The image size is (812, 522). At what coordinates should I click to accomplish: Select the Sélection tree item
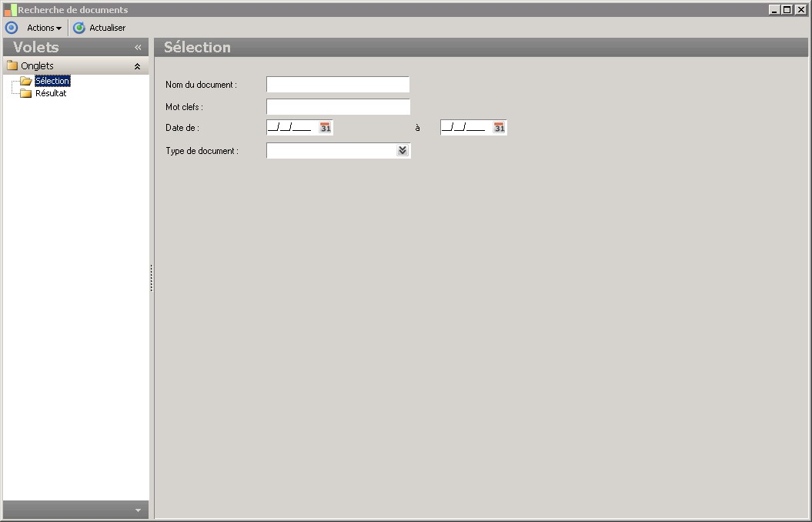click(x=52, y=81)
